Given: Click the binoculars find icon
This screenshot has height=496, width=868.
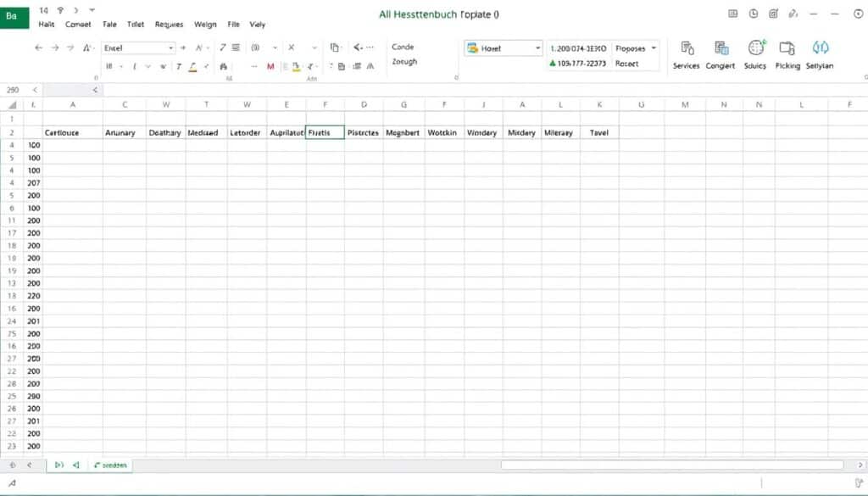Looking at the screenshot, I should pos(223,66).
